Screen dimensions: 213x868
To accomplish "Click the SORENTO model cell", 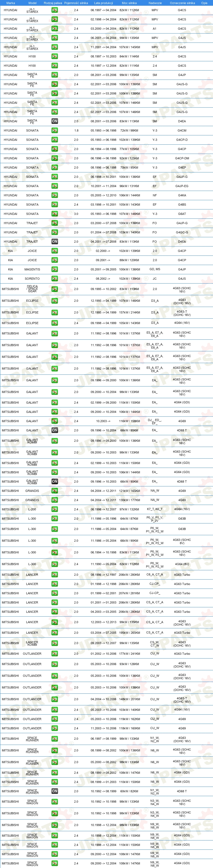I will (x=32, y=279).
